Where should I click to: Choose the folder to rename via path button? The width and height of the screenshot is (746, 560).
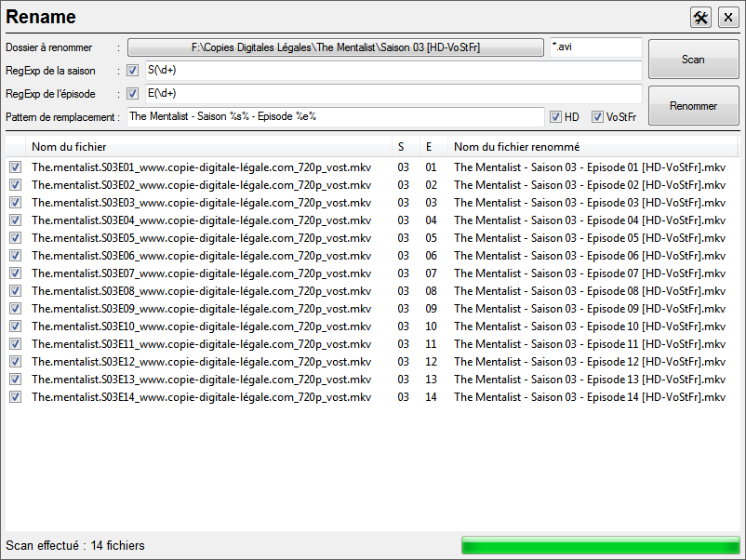point(336,47)
